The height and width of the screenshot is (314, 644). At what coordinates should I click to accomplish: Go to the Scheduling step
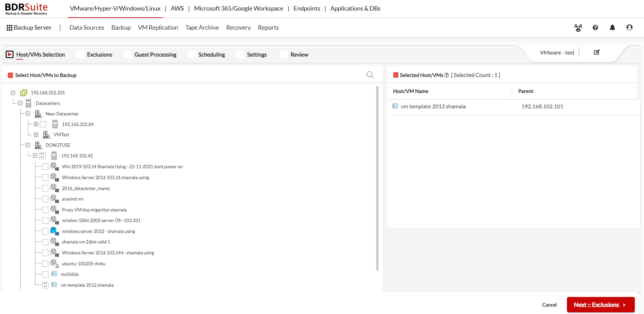(x=212, y=54)
